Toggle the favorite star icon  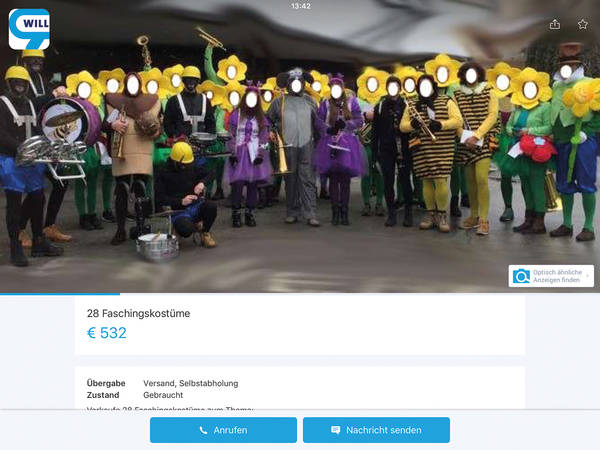(583, 24)
